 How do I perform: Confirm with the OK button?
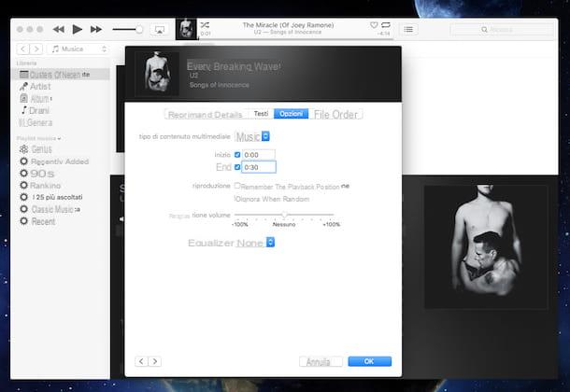point(369,361)
